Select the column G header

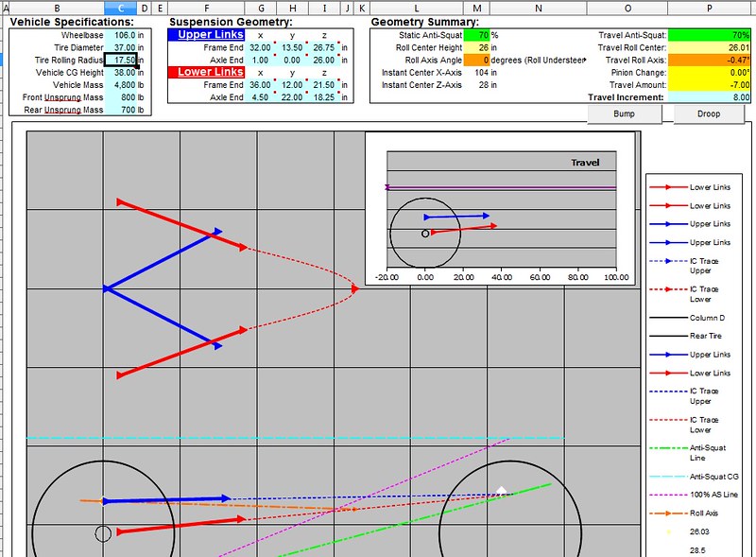(261, 8)
